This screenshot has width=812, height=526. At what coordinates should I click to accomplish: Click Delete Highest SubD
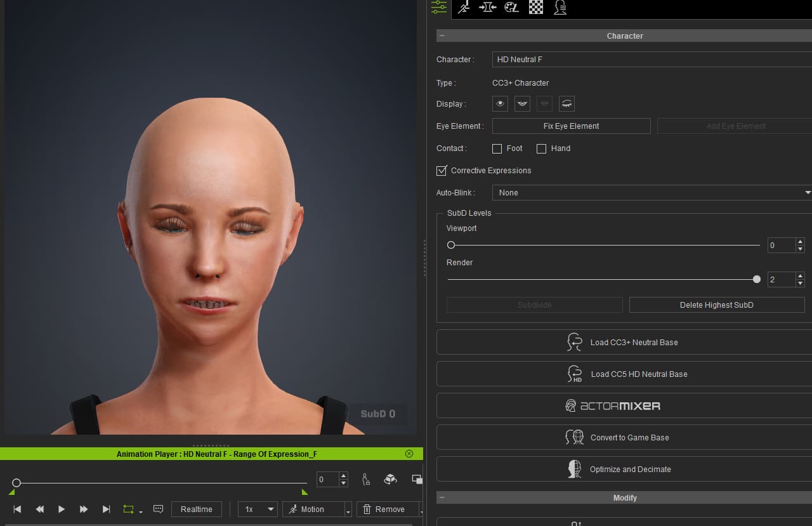(x=717, y=305)
